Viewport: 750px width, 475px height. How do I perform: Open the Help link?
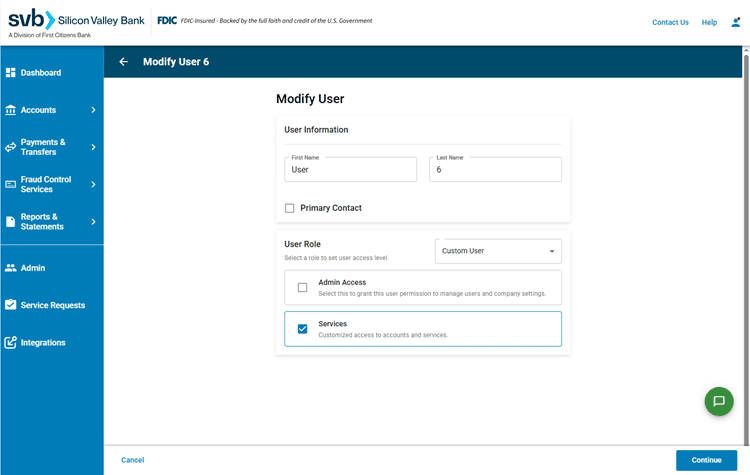(x=709, y=22)
